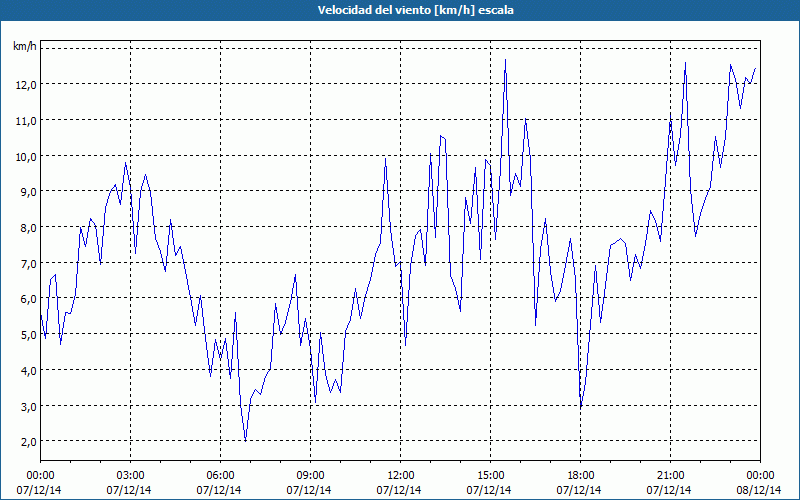The image size is (800, 500).
Task: Click the chart title "Velocidad del viento"
Action: (x=374, y=10)
